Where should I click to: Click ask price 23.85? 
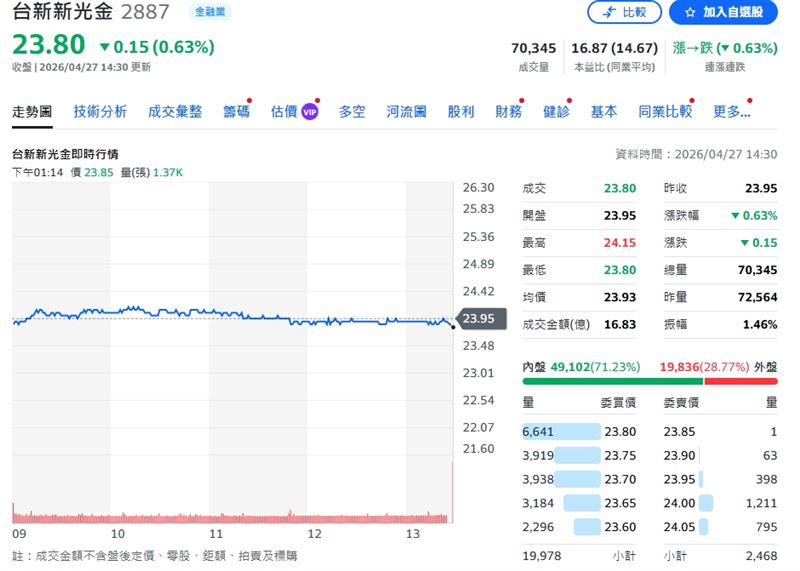(x=679, y=432)
